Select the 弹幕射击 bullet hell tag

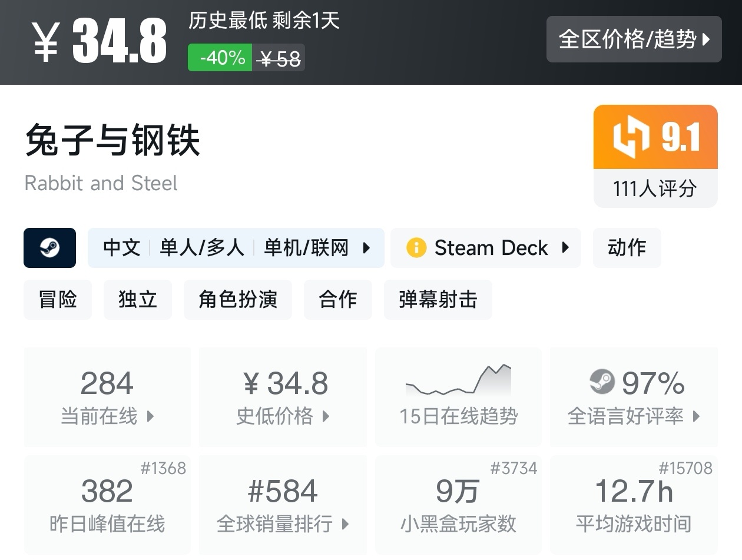coord(438,300)
